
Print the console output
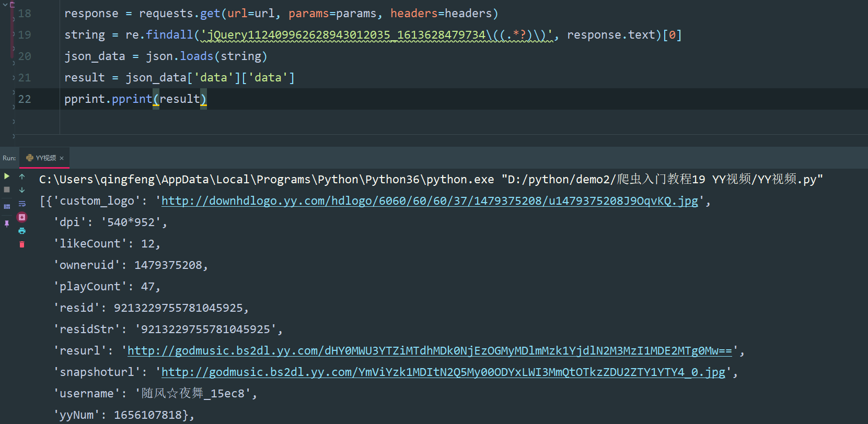point(22,231)
